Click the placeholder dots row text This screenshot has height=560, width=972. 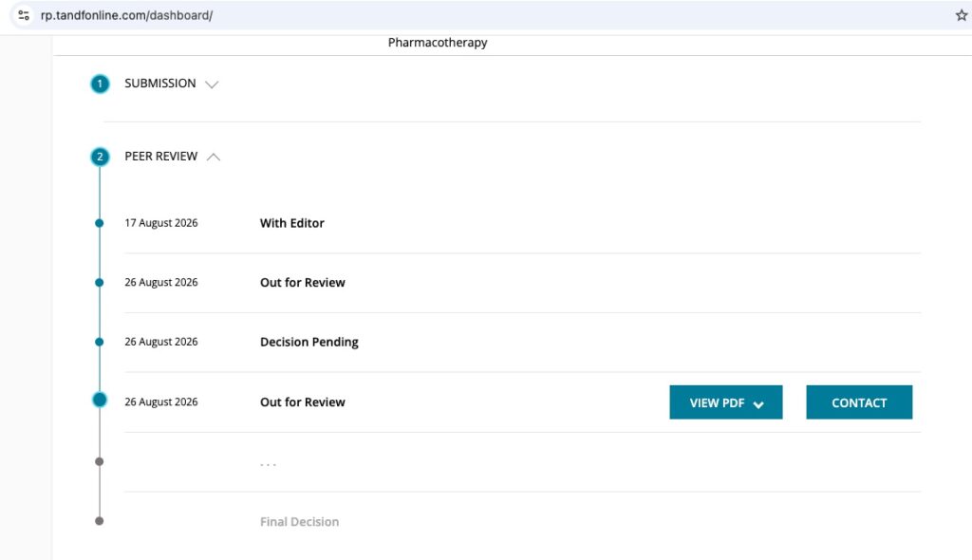(269, 464)
